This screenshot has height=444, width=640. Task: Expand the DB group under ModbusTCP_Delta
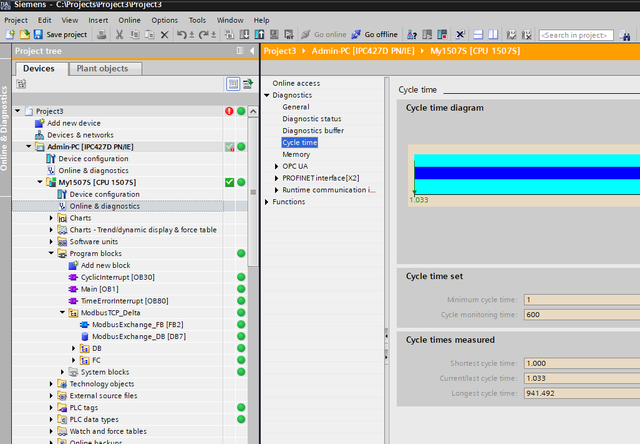(x=74, y=348)
